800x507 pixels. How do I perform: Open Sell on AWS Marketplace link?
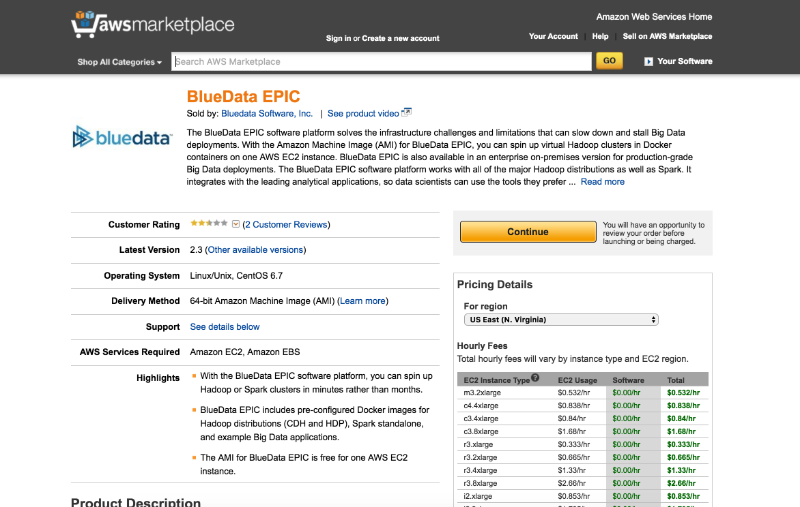667,36
